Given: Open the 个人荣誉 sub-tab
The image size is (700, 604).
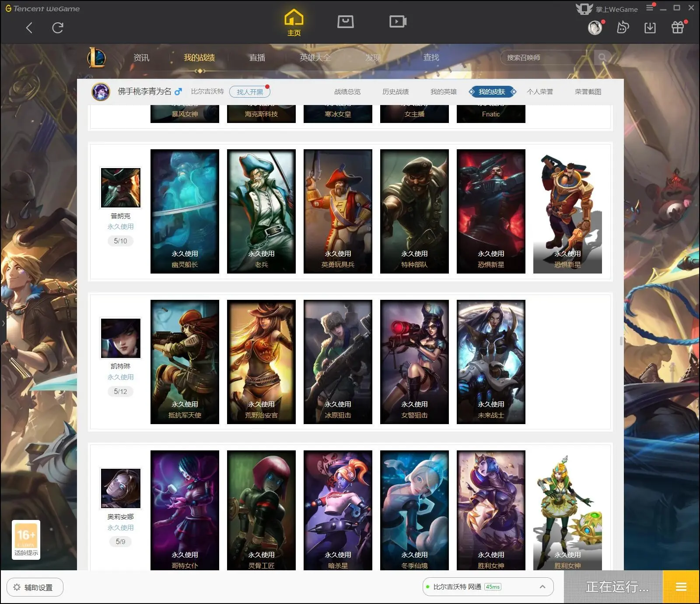Looking at the screenshot, I should 540,92.
